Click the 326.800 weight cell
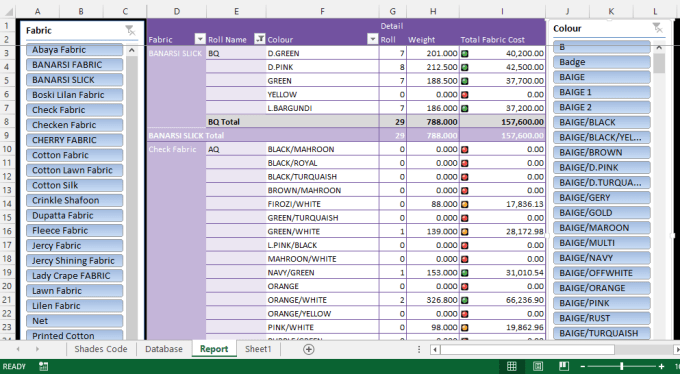 coord(433,300)
